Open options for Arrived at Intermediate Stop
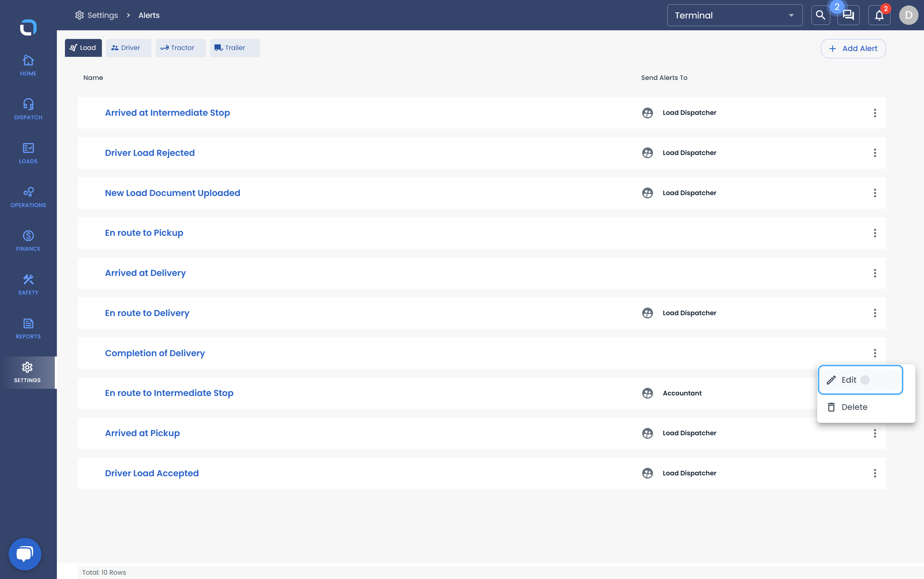Image resolution: width=924 pixels, height=579 pixels. click(875, 113)
